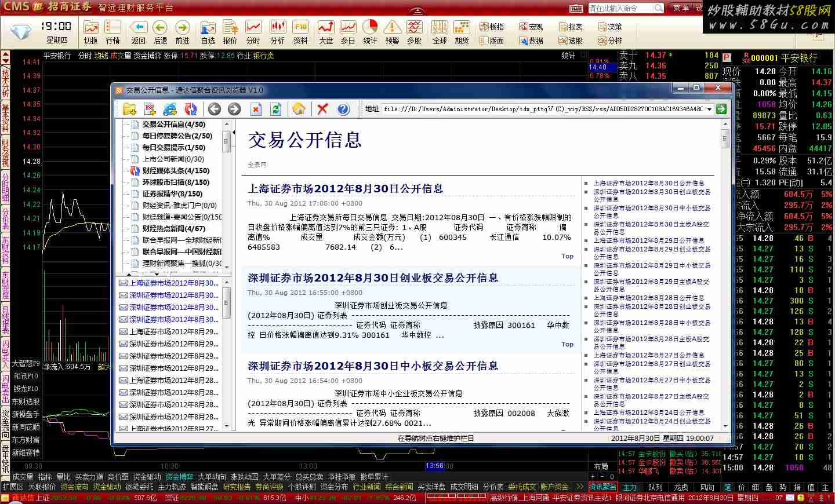Select feed 财经热点新闻(4/67)
835x504 pixels.
pyautogui.click(x=174, y=228)
